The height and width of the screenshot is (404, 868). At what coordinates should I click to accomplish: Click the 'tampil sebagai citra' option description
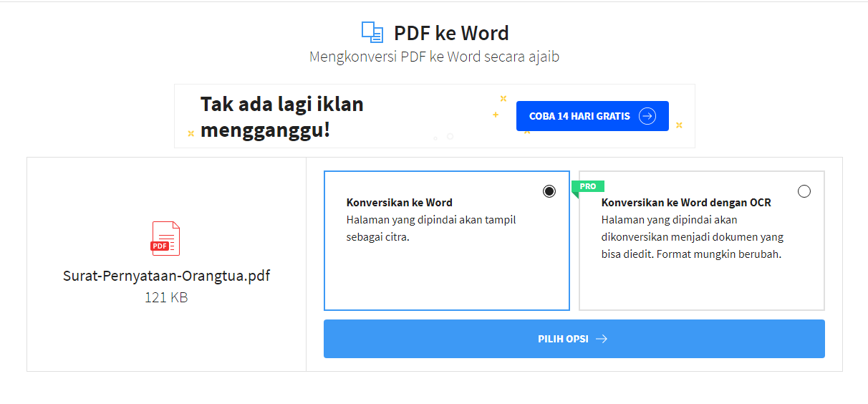tap(431, 229)
